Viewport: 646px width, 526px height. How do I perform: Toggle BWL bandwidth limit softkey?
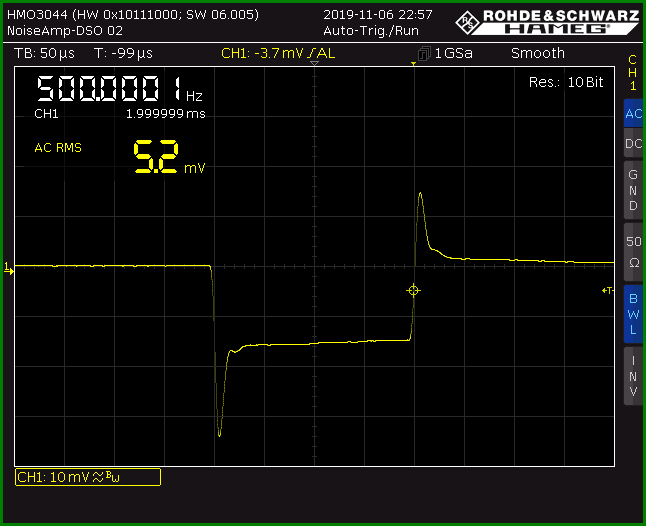coord(633,314)
